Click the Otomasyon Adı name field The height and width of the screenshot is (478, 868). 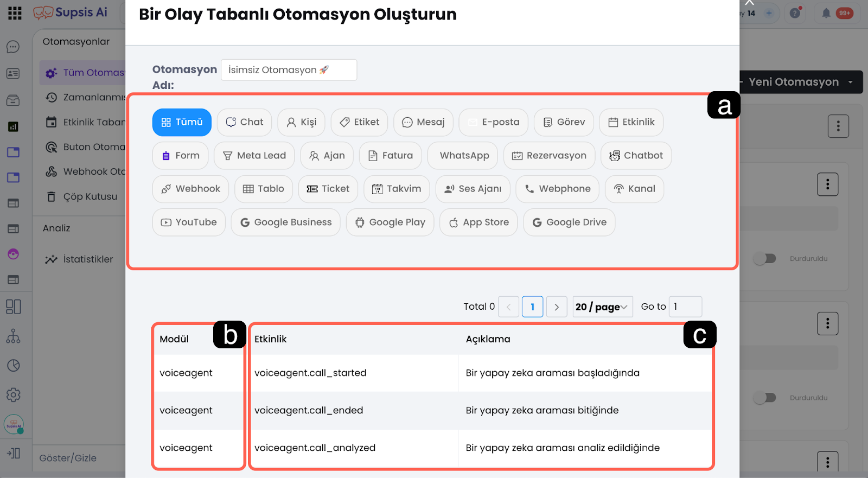(x=289, y=70)
